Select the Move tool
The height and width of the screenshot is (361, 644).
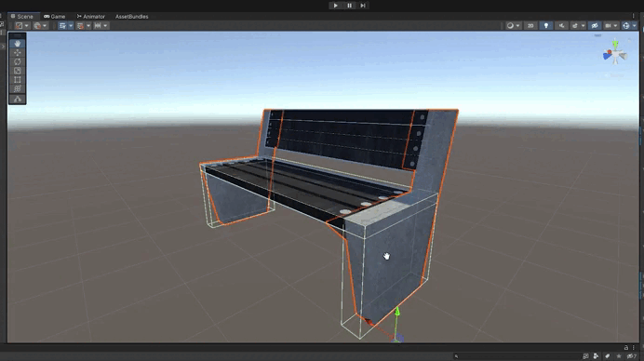(x=18, y=53)
